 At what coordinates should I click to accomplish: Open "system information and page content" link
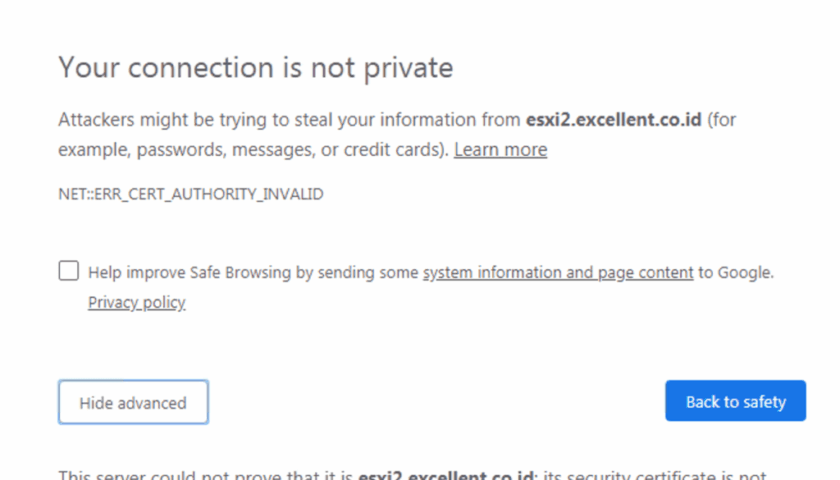[x=558, y=272]
